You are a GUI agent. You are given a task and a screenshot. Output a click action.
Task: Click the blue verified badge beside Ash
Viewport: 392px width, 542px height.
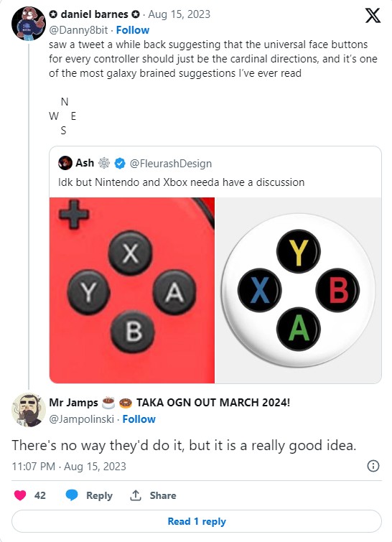coord(120,164)
